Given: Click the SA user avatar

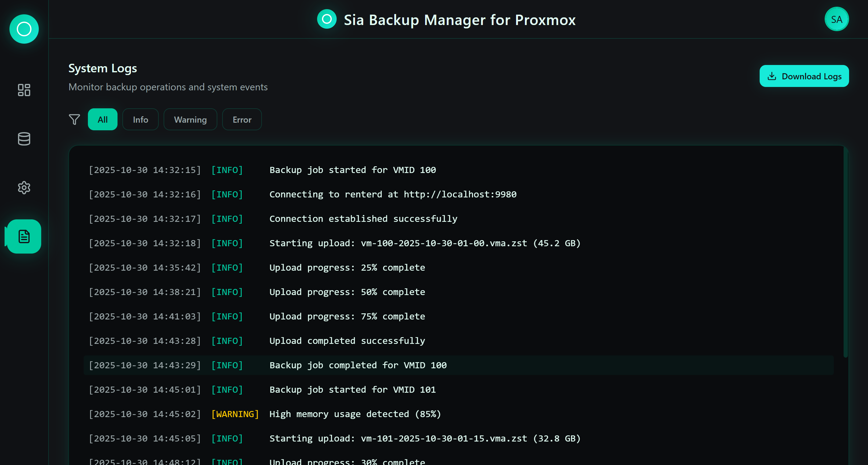Looking at the screenshot, I should click(x=836, y=19).
